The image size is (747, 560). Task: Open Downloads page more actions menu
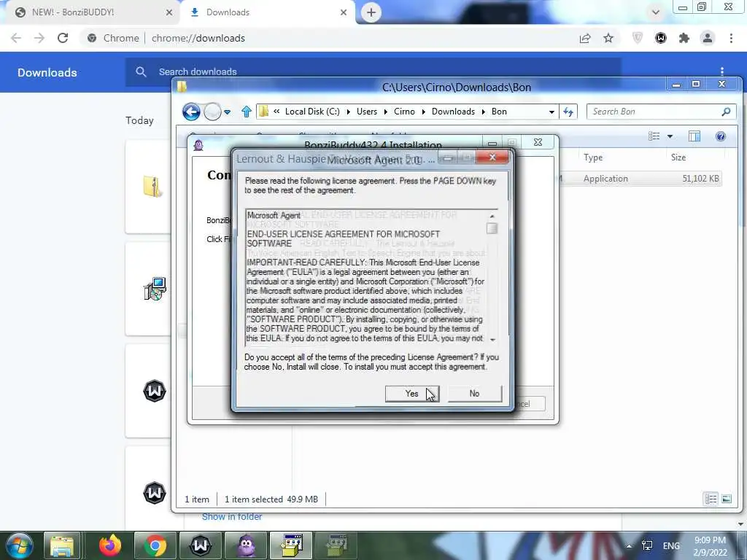722,71
